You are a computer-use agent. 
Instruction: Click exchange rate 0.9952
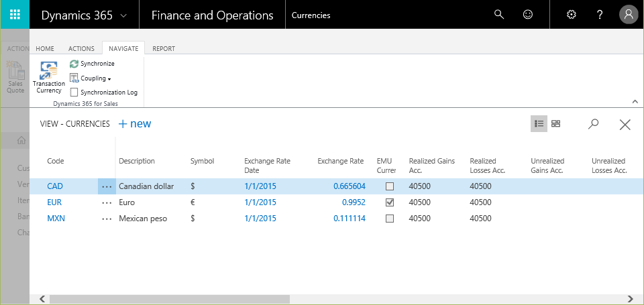[x=354, y=202]
